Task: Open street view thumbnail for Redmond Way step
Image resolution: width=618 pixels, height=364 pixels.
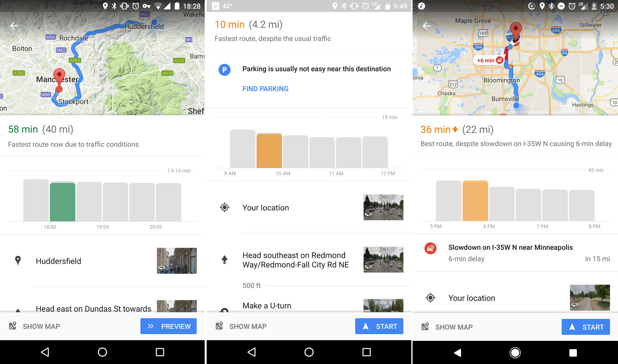Action: click(x=383, y=259)
